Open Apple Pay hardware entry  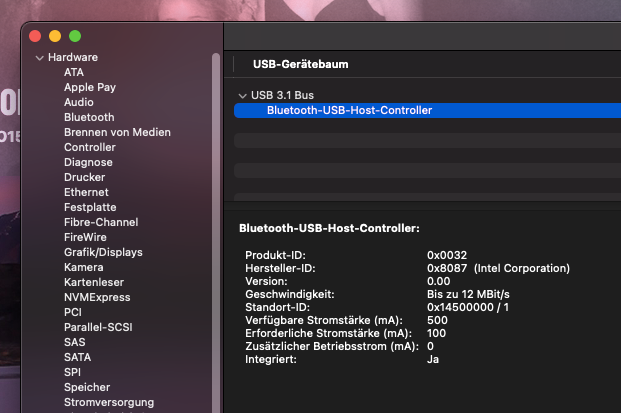(x=90, y=87)
